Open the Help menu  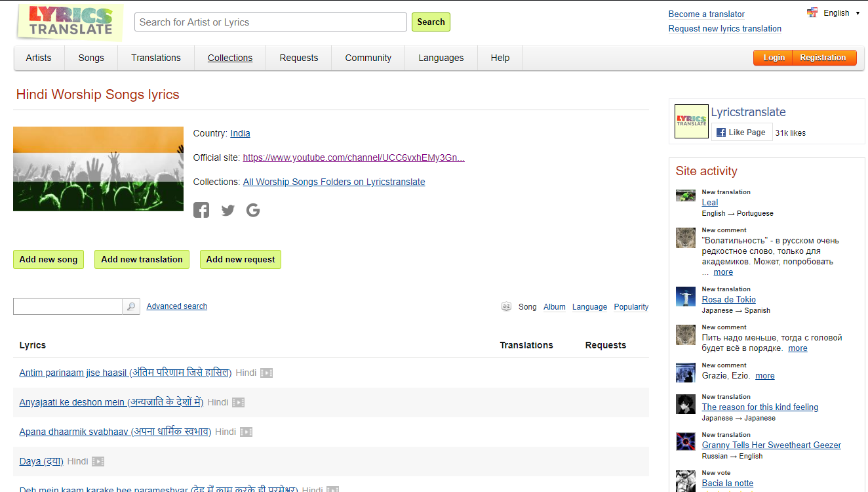(500, 58)
